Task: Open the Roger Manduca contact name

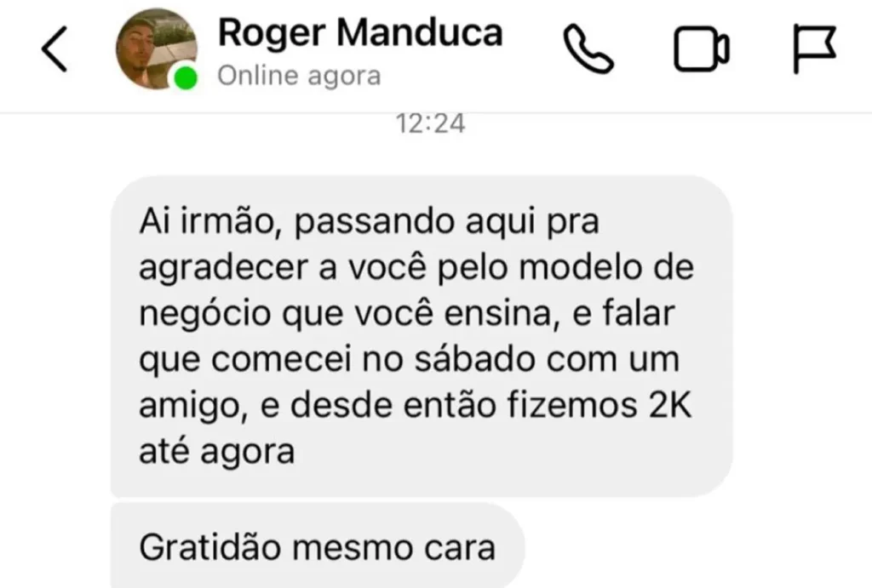Action: (360, 32)
